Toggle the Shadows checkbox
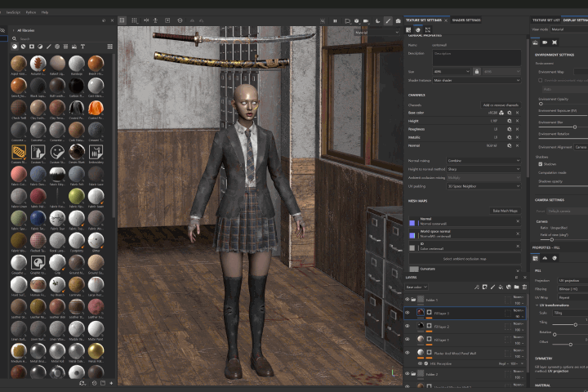The image size is (588, 392). click(541, 164)
